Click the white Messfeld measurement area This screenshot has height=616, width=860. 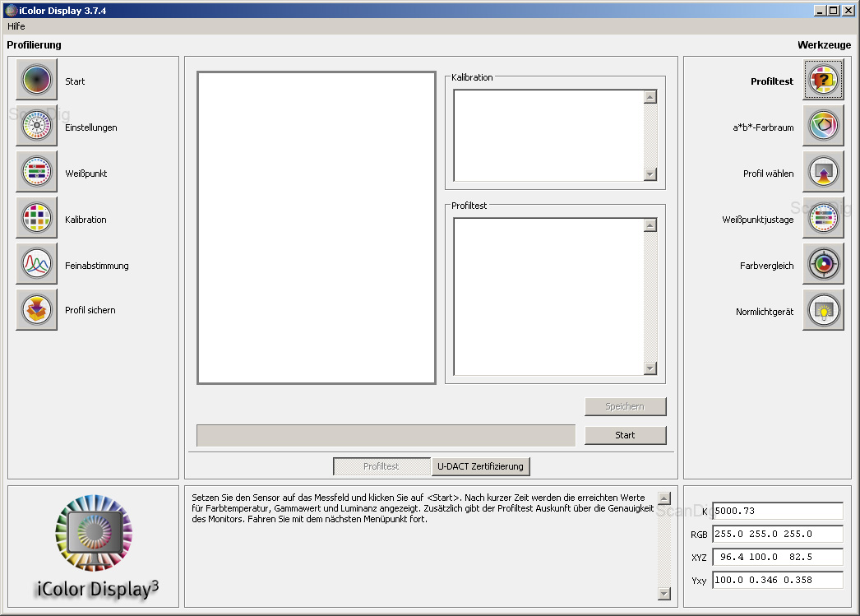(x=317, y=228)
